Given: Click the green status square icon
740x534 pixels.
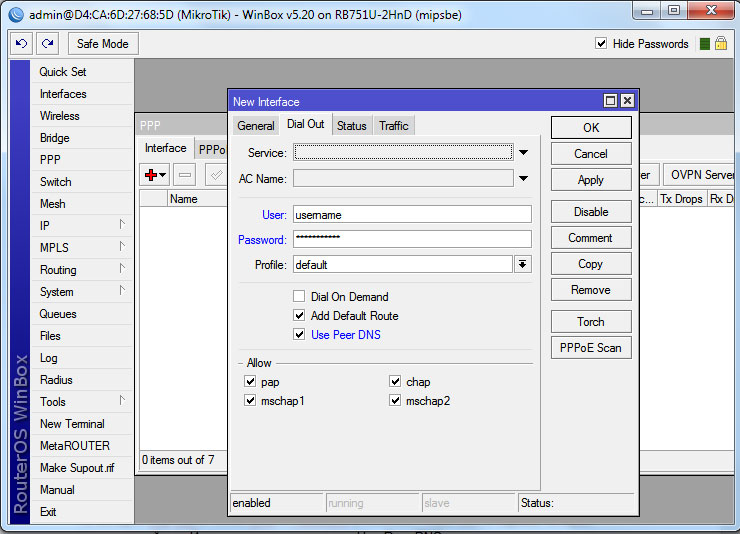Looking at the screenshot, I should [705, 44].
